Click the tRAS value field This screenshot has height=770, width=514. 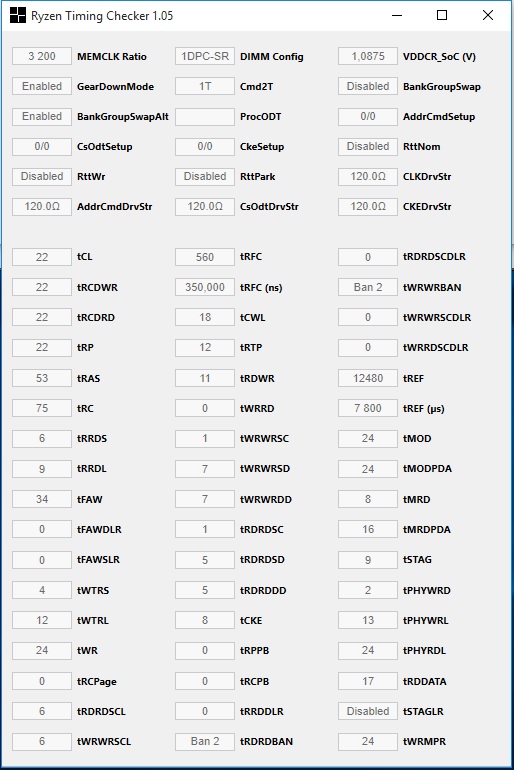coord(42,378)
